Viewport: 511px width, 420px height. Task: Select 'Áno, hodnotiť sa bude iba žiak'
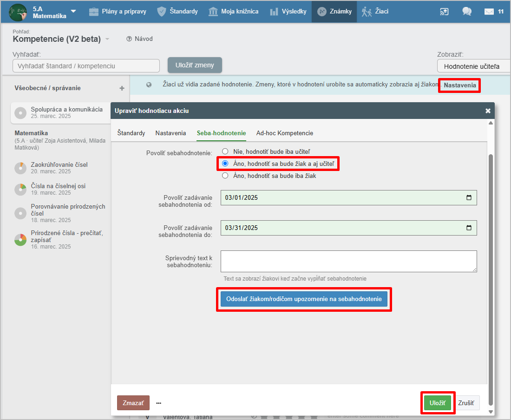(225, 176)
